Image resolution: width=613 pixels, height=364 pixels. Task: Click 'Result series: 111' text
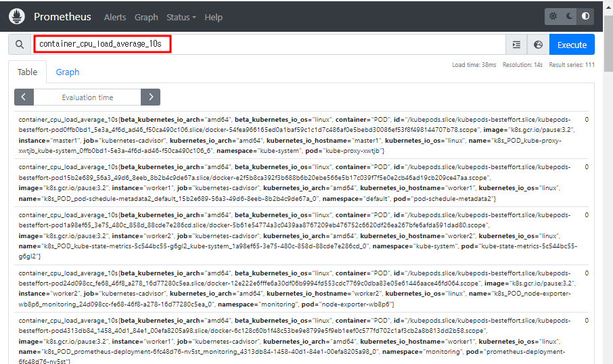click(x=572, y=65)
